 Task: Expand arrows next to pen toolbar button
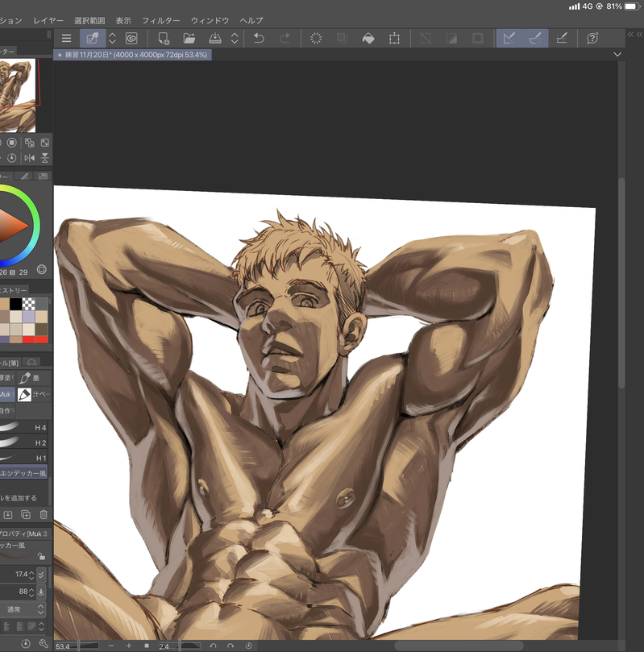tap(112, 39)
